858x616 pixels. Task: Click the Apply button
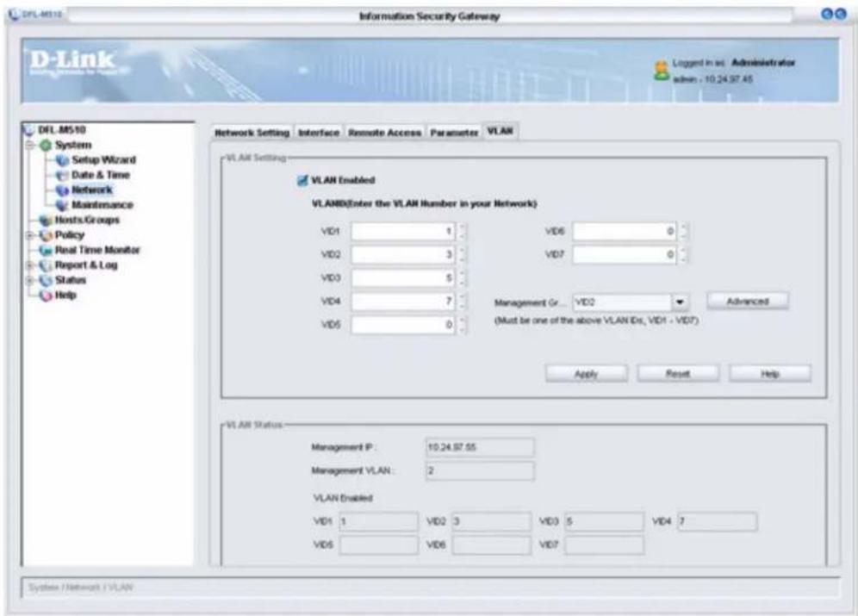click(586, 374)
